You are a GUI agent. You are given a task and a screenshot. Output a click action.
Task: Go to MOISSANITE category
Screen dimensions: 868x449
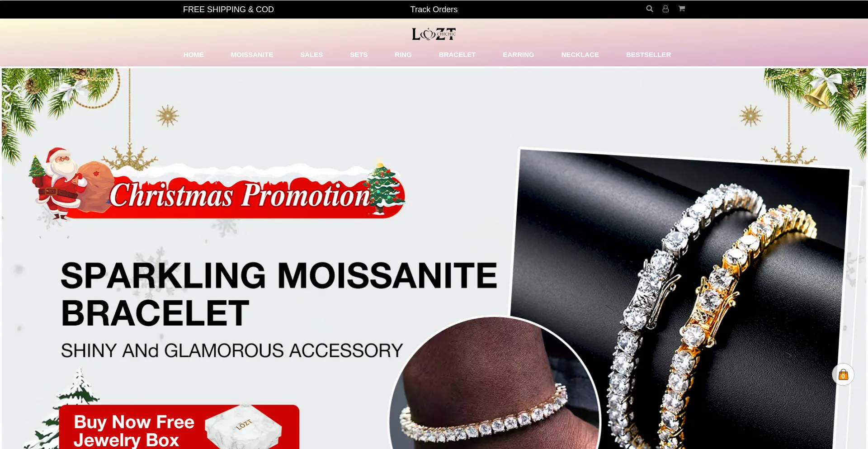pyautogui.click(x=252, y=55)
